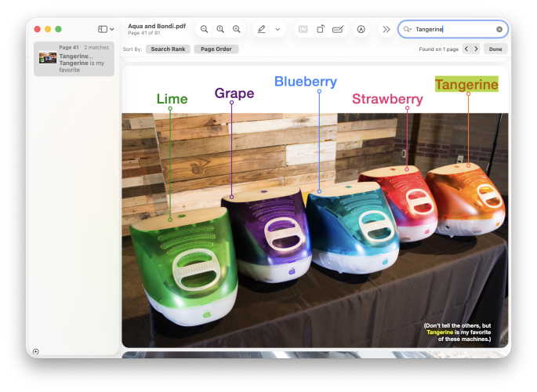Click the rotate page icon
Screen dimensions: 537x392
(x=321, y=29)
